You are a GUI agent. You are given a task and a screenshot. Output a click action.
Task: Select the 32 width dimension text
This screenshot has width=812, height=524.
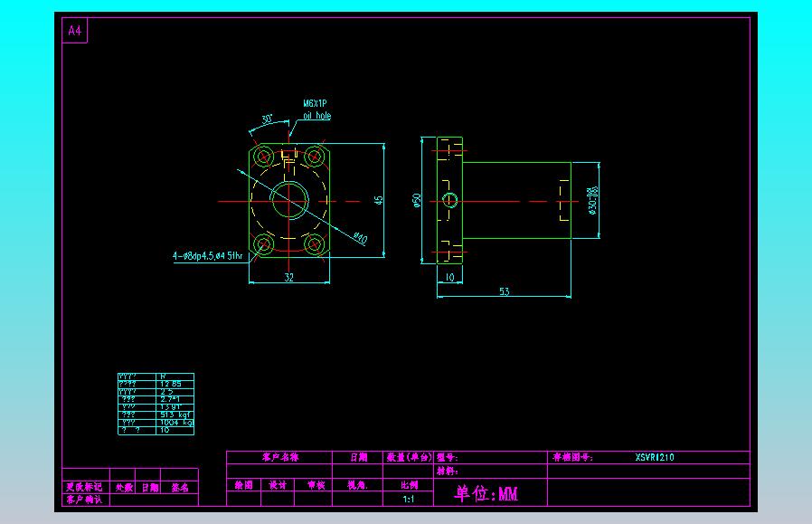click(x=289, y=277)
